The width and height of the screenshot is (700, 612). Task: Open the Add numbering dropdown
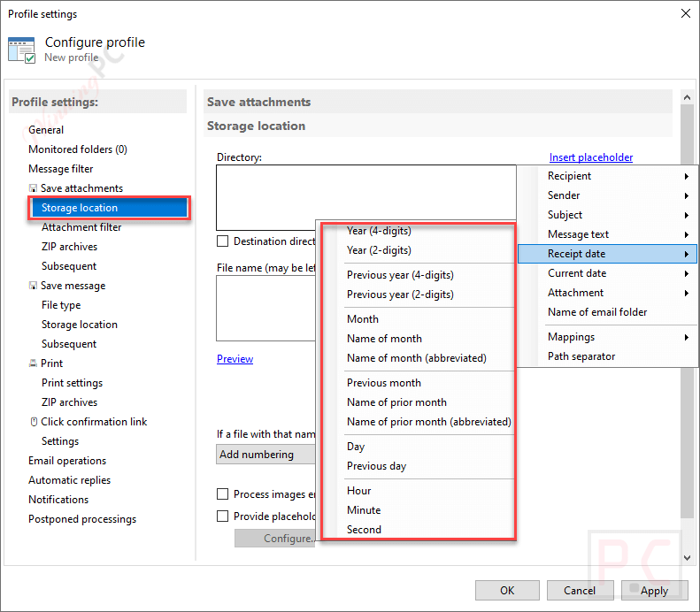pos(265,455)
